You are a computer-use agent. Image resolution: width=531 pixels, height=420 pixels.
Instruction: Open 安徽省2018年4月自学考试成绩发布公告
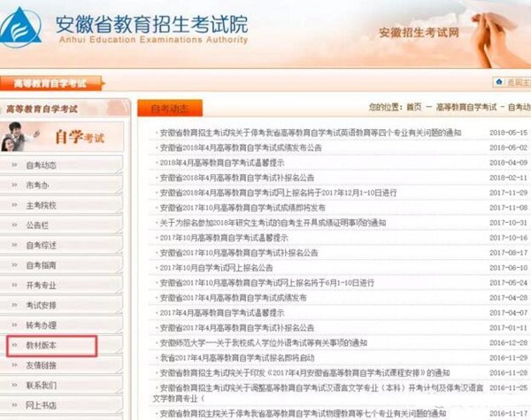tap(241, 148)
